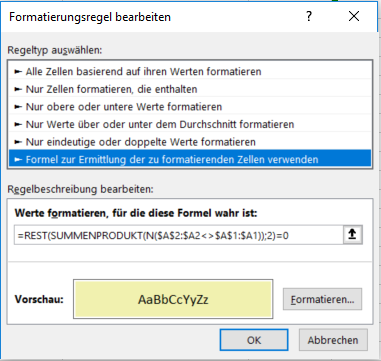Open the Formatieren... dialog
Viewport: 381px width, 361px height.
coord(322,299)
